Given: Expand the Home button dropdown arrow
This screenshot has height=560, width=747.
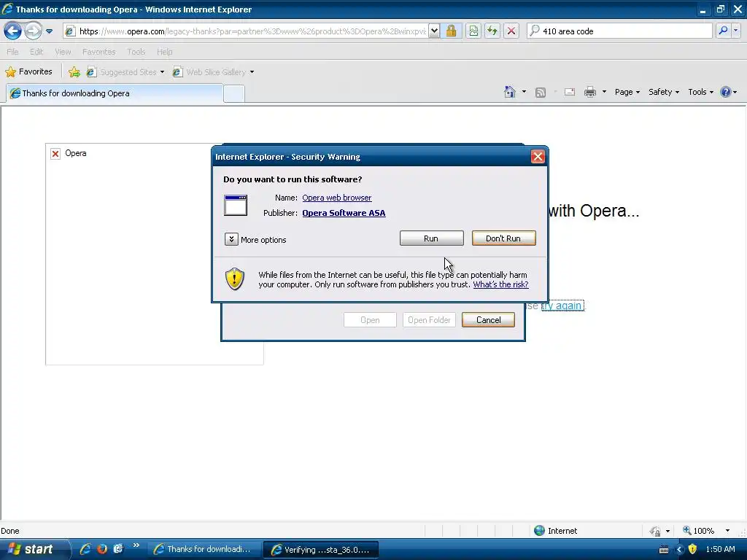Looking at the screenshot, I should pos(524,92).
